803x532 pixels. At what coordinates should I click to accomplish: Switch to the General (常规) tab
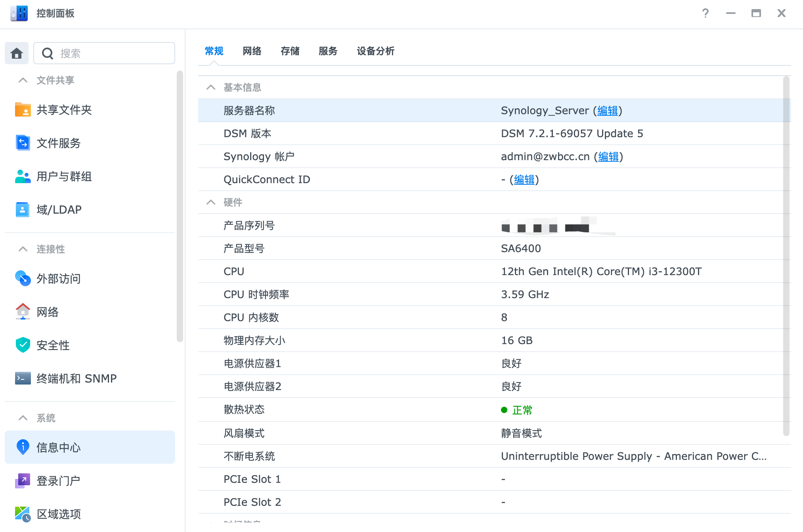214,51
